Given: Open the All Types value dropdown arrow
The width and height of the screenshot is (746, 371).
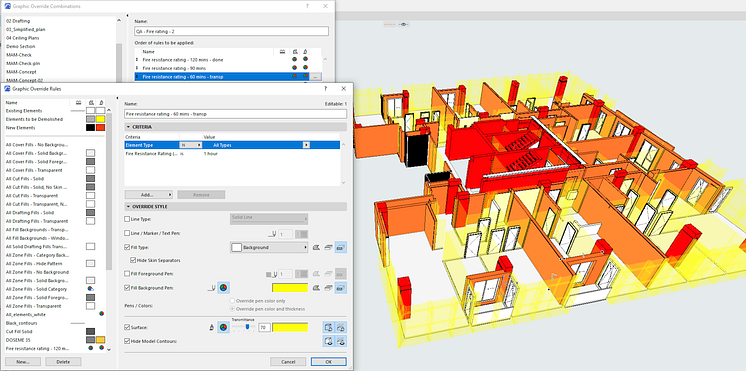Looking at the screenshot, I should (x=306, y=145).
